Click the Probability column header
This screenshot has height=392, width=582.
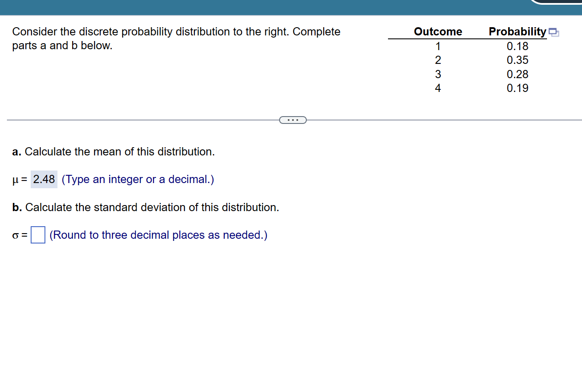[517, 31]
